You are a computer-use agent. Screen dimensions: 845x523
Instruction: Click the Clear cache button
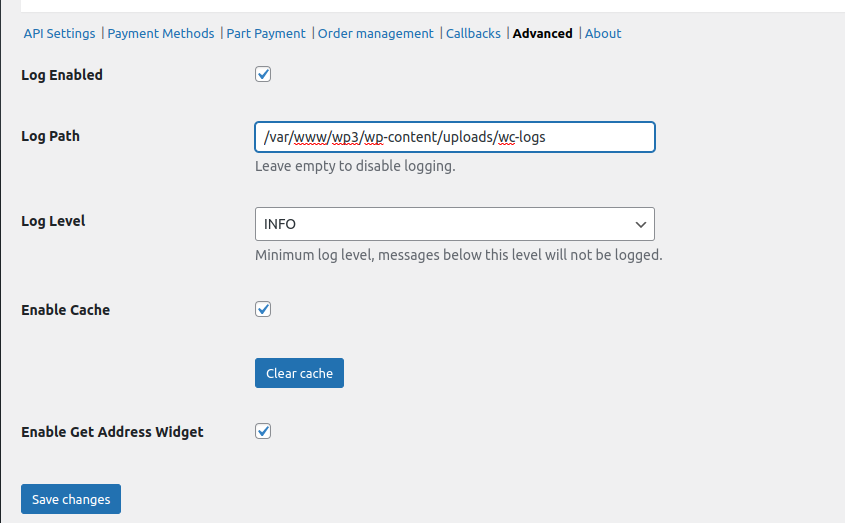point(299,373)
